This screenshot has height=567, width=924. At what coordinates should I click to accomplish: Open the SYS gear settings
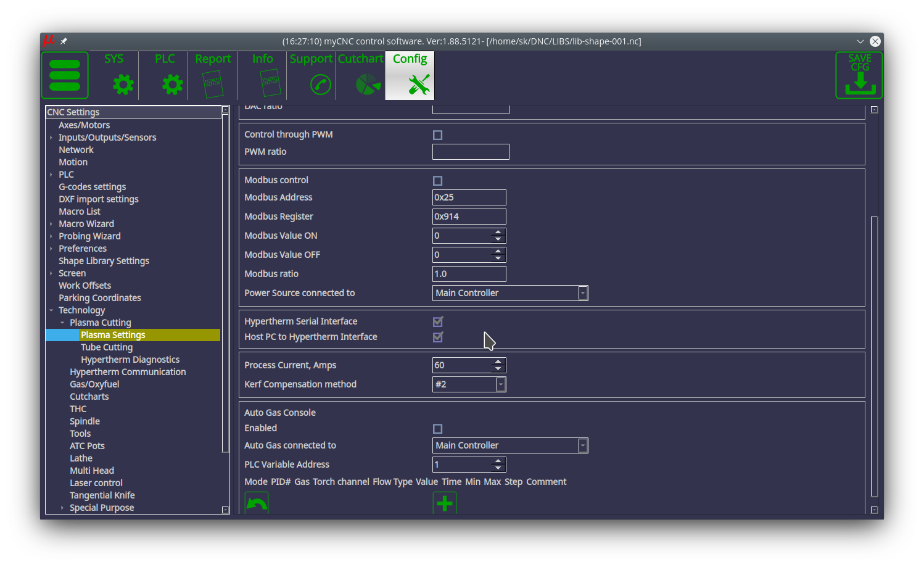click(114, 75)
